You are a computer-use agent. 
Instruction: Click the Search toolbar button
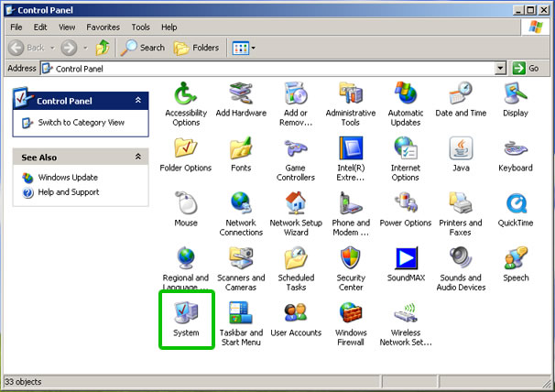tap(143, 48)
